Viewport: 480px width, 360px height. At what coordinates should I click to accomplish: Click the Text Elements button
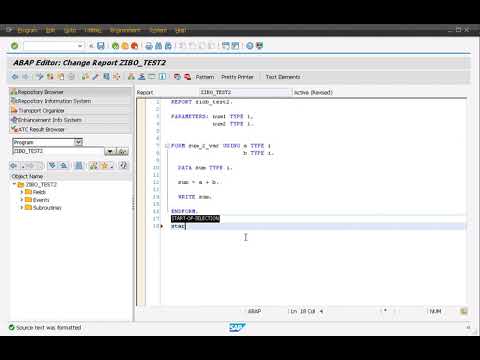[283, 77]
